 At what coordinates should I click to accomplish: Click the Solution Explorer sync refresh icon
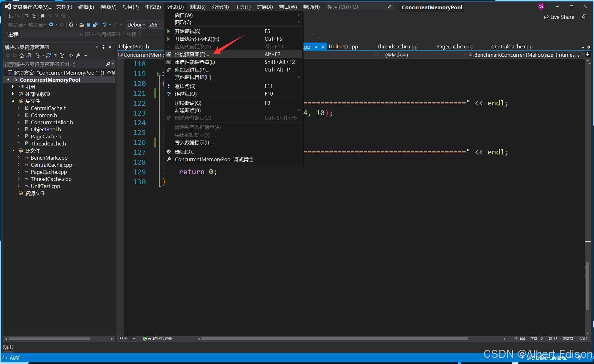click(48, 55)
